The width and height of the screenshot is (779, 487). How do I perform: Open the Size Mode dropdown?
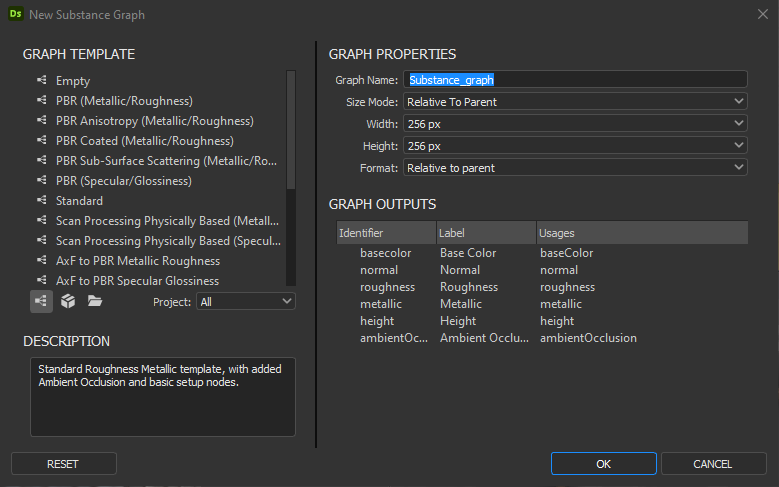click(575, 101)
